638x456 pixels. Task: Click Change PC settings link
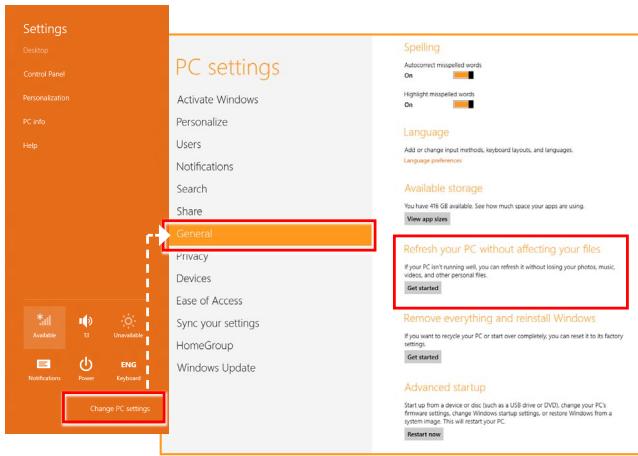tap(120, 408)
